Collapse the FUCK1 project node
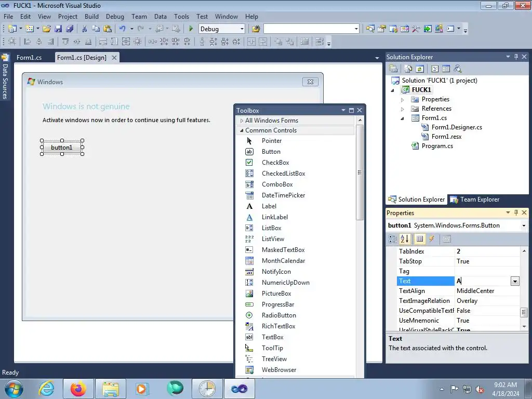The width and height of the screenshot is (532, 399). point(393,90)
